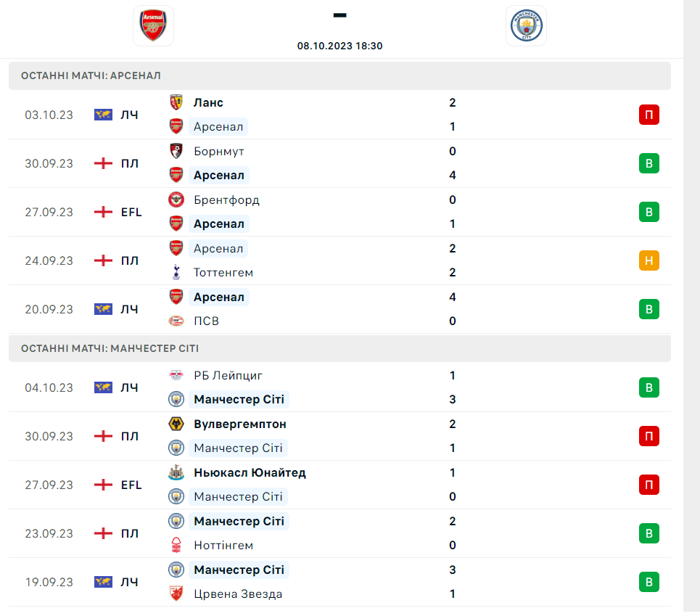Viewport: 700px width, 616px height.
Task: Click the PSV team logo
Action: [176, 321]
